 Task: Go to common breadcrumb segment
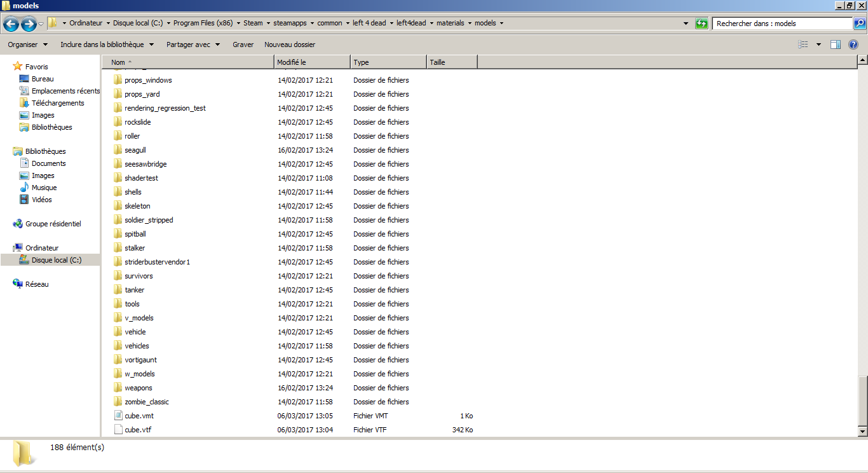click(330, 24)
